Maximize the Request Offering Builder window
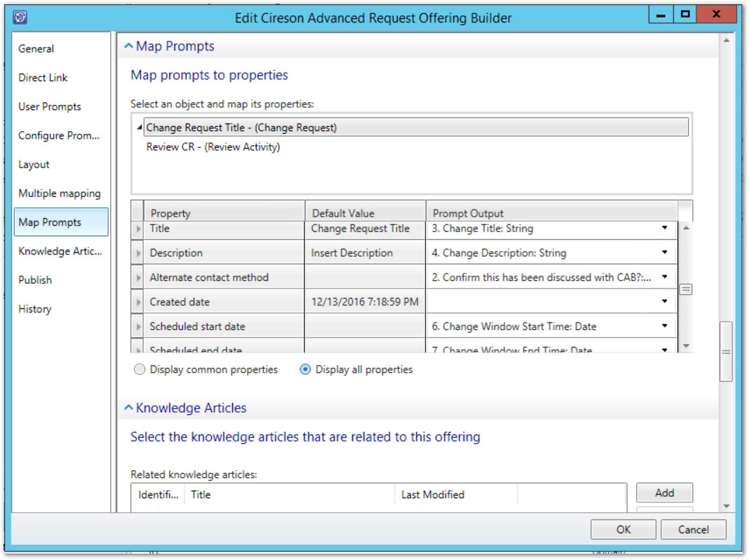Screen dimensions: 749x560 coord(685,14)
